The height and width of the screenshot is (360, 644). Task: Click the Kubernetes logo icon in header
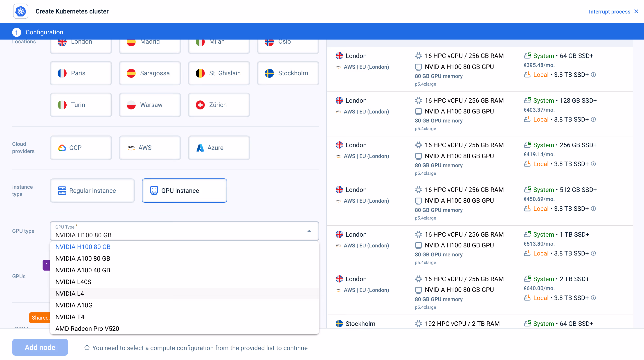click(20, 11)
